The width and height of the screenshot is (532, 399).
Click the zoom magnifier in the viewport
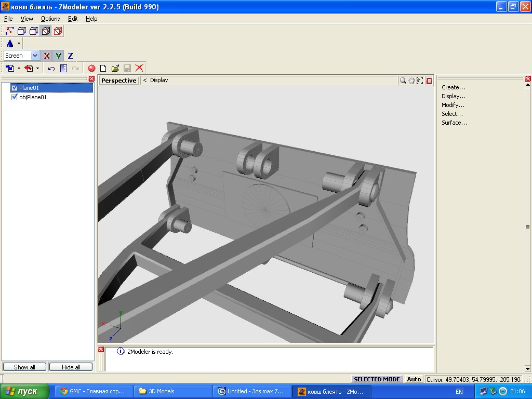point(403,81)
